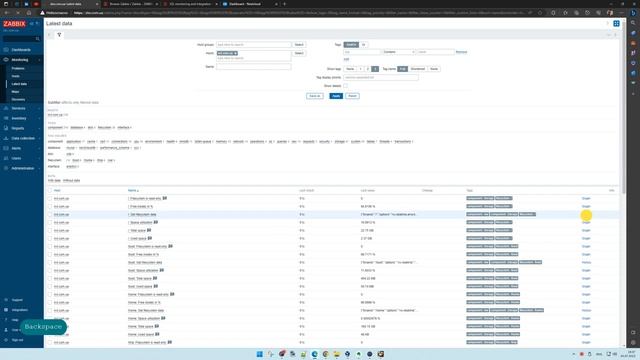Tick the checkbox for '/: Used space' row
640x360 pixels.
[50, 238]
